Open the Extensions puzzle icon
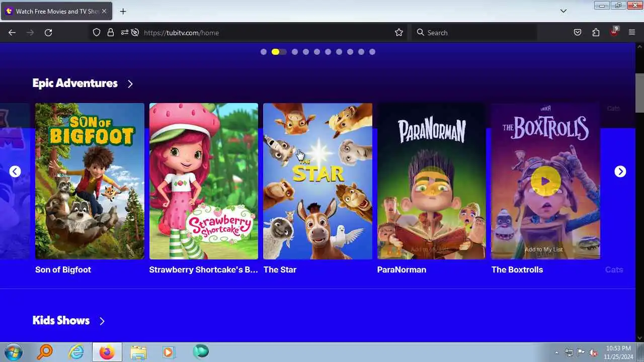The height and width of the screenshot is (362, 644). tap(596, 33)
